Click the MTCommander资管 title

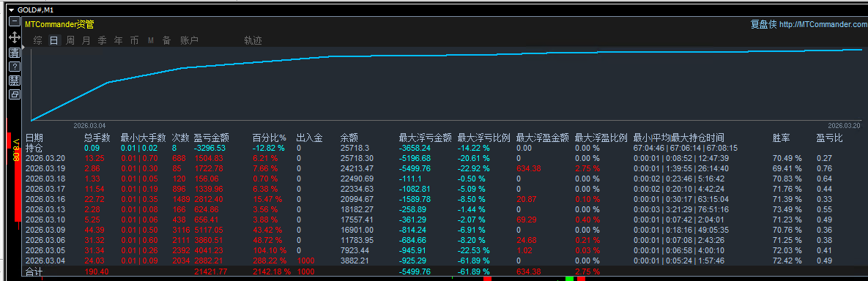point(59,24)
